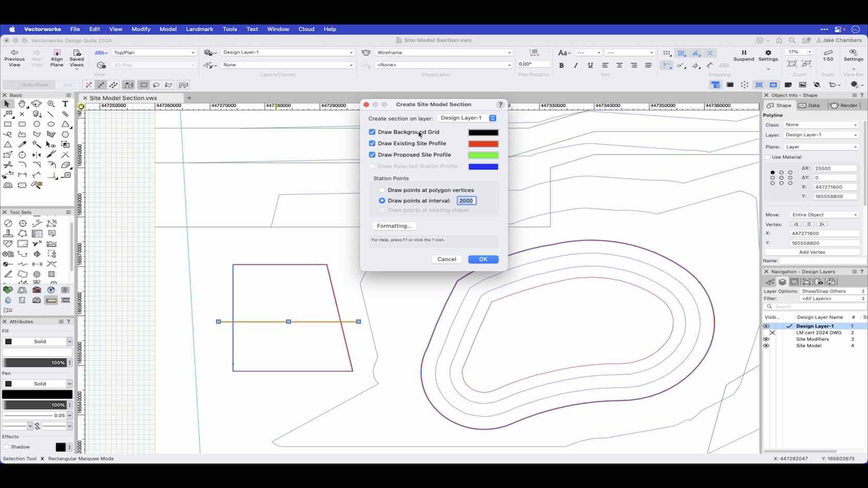Image resolution: width=868 pixels, height=488 pixels.
Task: Confirm with the OK button
Action: click(x=483, y=259)
